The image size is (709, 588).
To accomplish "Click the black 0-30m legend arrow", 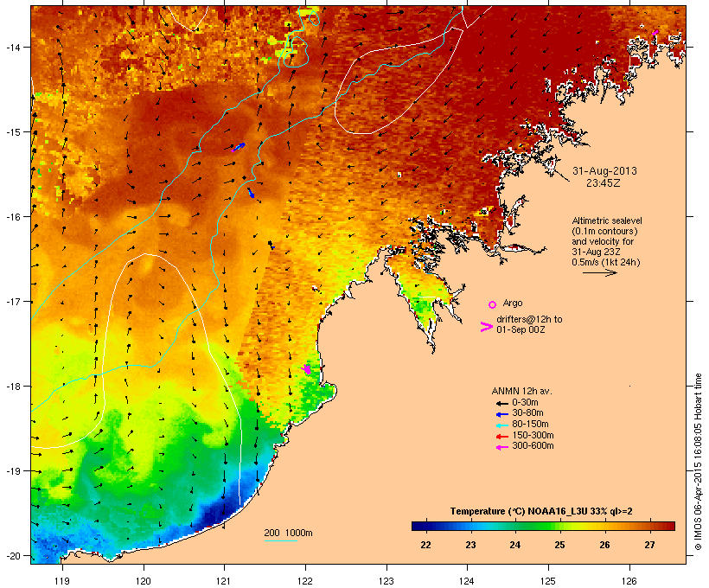I will [x=501, y=403].
